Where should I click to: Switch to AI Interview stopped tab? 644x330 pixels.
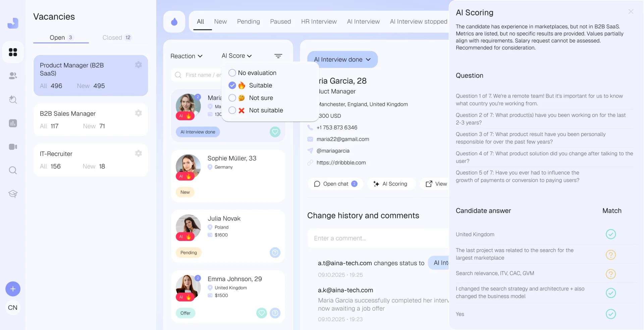click(419, 21)
